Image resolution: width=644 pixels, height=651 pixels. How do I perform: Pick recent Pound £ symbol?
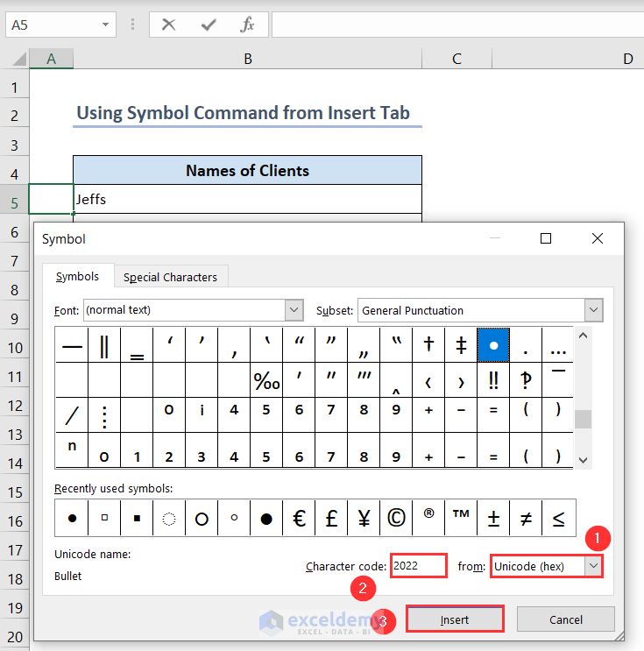click(331, 518)
